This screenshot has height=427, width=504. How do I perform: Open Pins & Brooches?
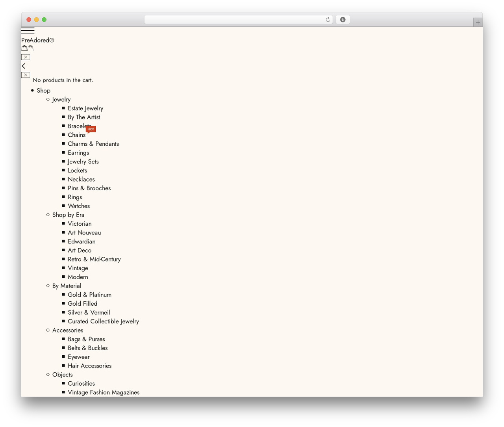[x=89, y=188]
